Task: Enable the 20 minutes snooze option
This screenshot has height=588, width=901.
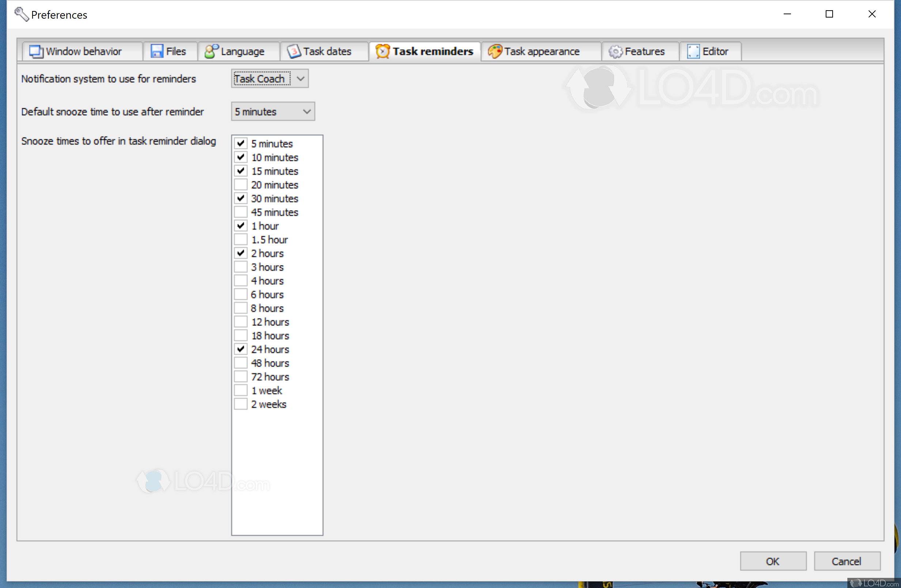Action: click(241, 184)
